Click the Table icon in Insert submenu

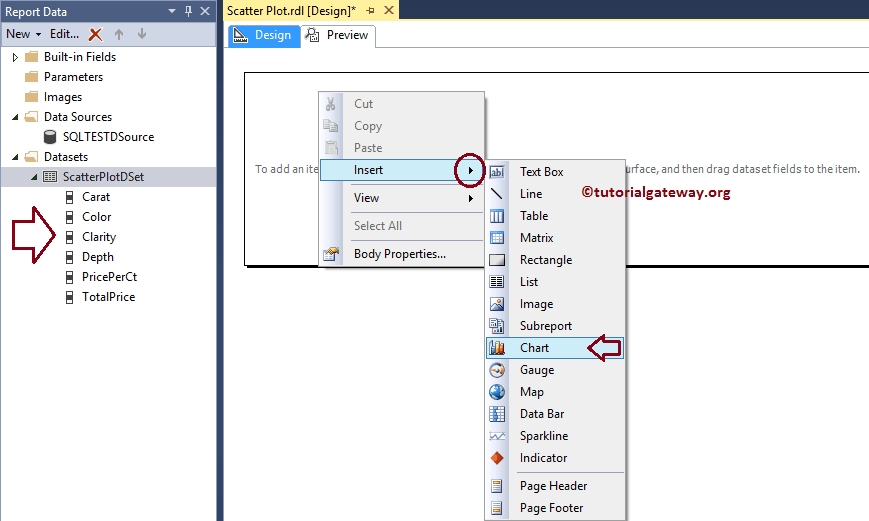click(x=497, y=216)
